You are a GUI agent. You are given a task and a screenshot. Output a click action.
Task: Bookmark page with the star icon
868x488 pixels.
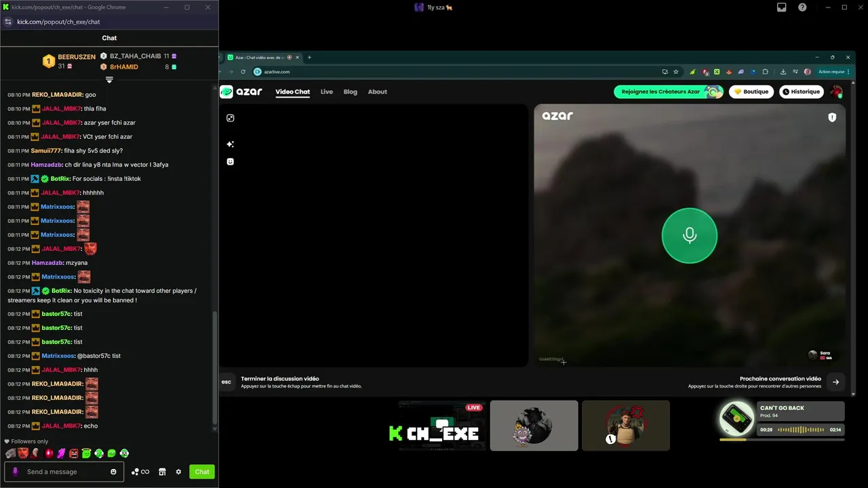675,71
